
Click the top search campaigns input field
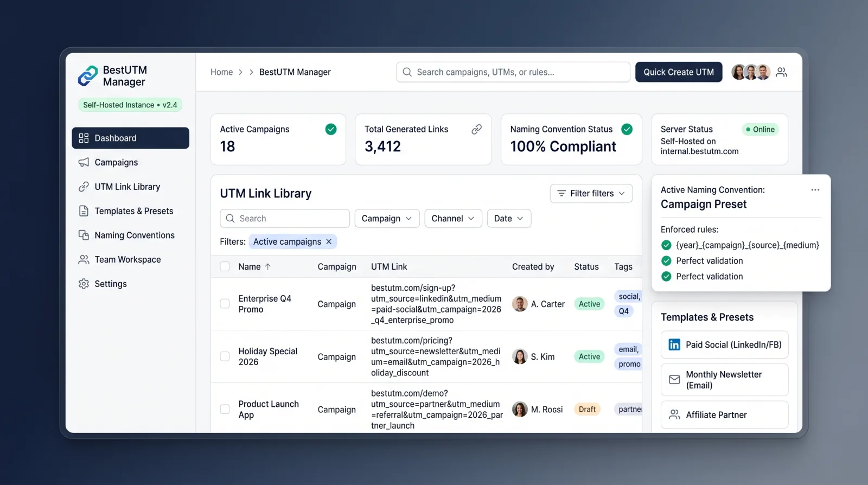[x=513, y=72]
